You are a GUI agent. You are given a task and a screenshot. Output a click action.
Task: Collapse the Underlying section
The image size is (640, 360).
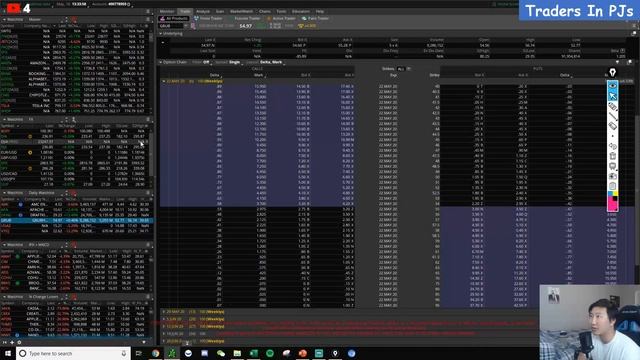[161, 33]
